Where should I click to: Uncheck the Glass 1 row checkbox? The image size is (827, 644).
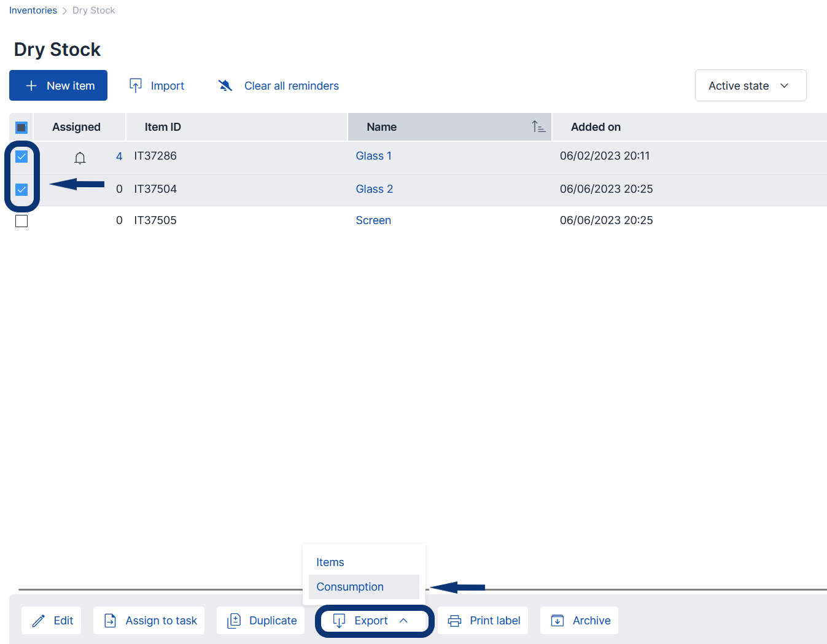[x=21, y=157]
